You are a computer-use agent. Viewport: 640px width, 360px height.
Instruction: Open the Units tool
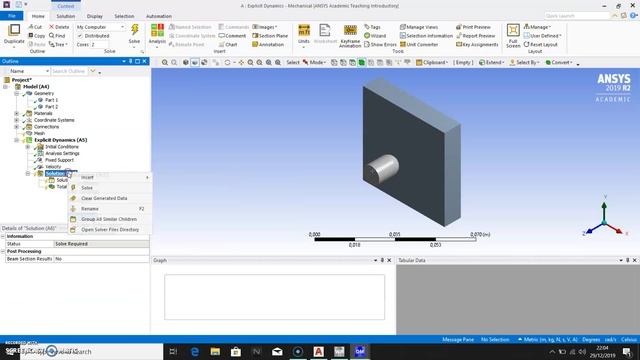304,34
